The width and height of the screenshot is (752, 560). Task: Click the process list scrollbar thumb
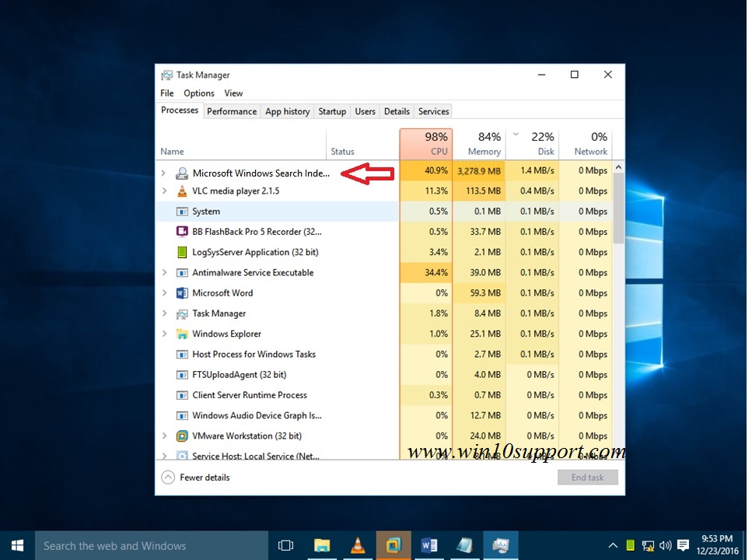pos(619,208)
